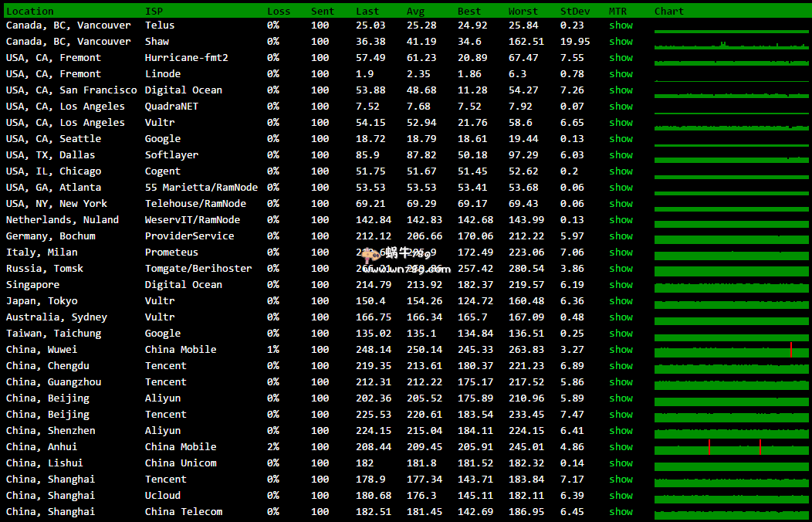Open 'show' link for Shanghai China Telecom
This screenshot has width=812, height=522.
(x=621, y=512)
